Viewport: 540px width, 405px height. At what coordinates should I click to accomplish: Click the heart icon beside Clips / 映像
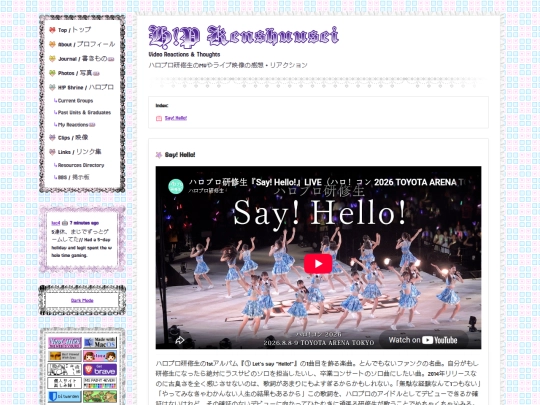pos(52,138)
